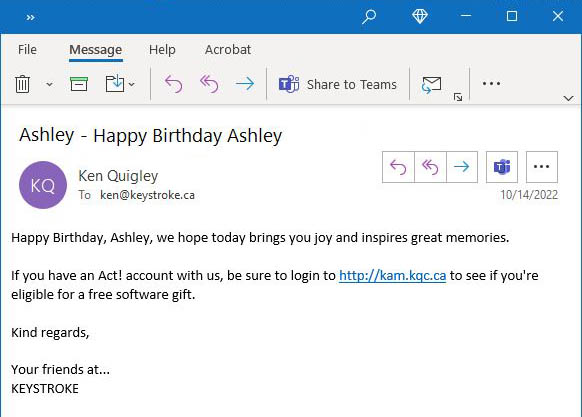This screenshot has height=417, width=582.
Task: Open the dialog launcher arrow beside the envelope
Action: pyautogui.click(x=458, y=97)
